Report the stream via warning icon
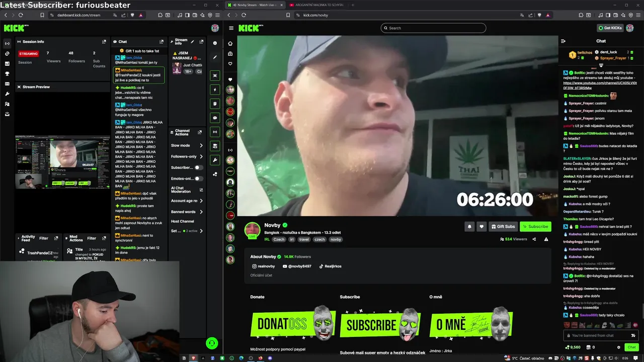Screen dimensions: 644x362 (546, 239)
